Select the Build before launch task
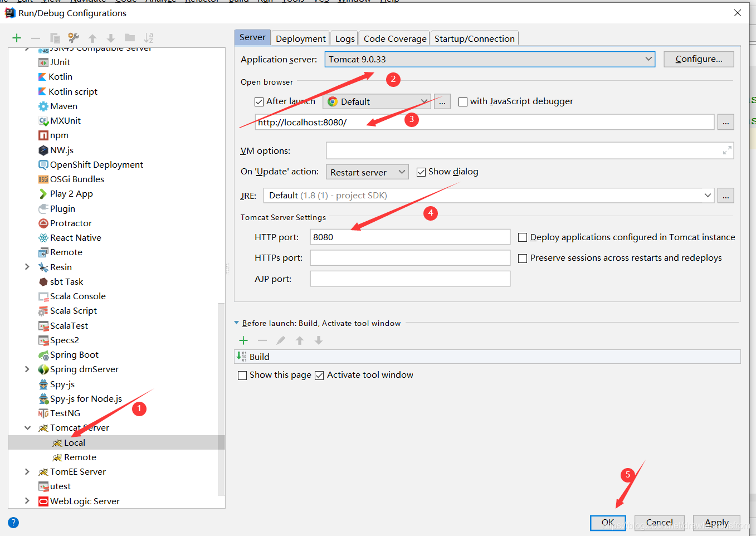This screenshot has height=536, width=756. click(x=487, y=357)
